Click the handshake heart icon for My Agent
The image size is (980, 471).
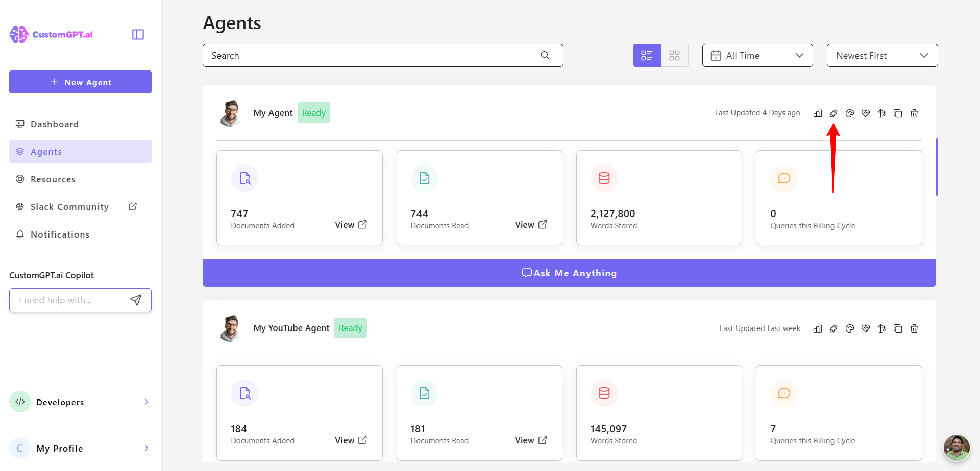tap(866, 113)
